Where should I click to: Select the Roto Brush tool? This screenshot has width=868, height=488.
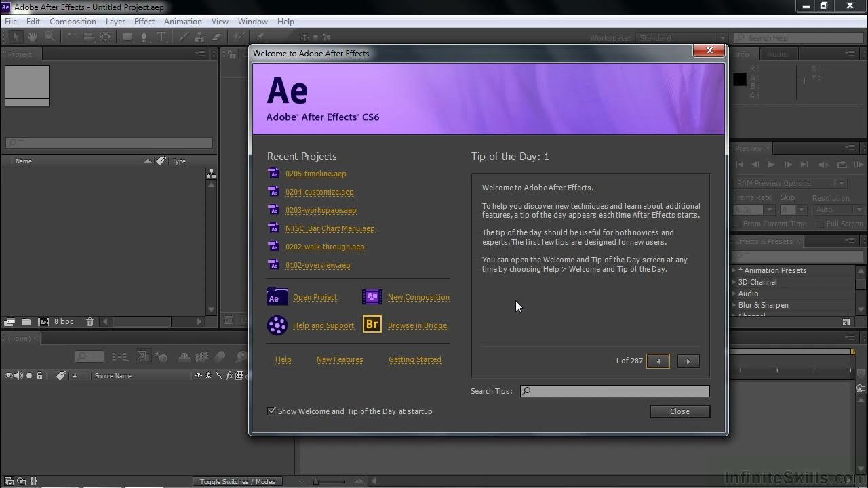239,37
